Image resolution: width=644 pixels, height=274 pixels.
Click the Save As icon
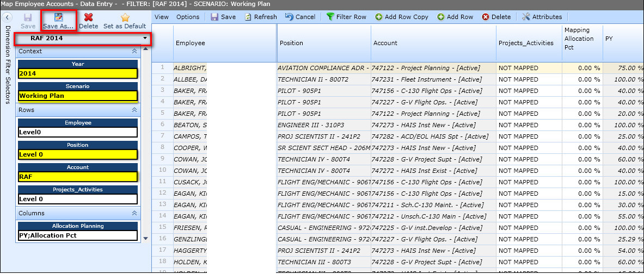point(58,17)
